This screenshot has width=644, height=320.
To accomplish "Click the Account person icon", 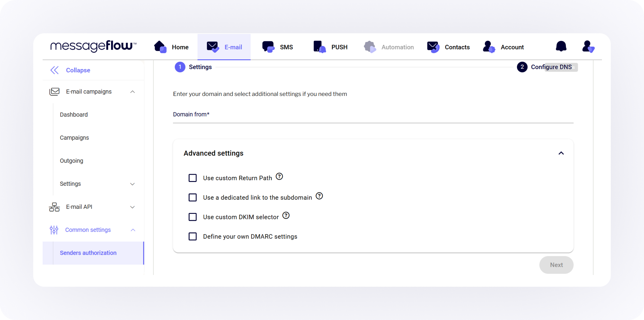I will pyautogui.click(x=489, y=47).
